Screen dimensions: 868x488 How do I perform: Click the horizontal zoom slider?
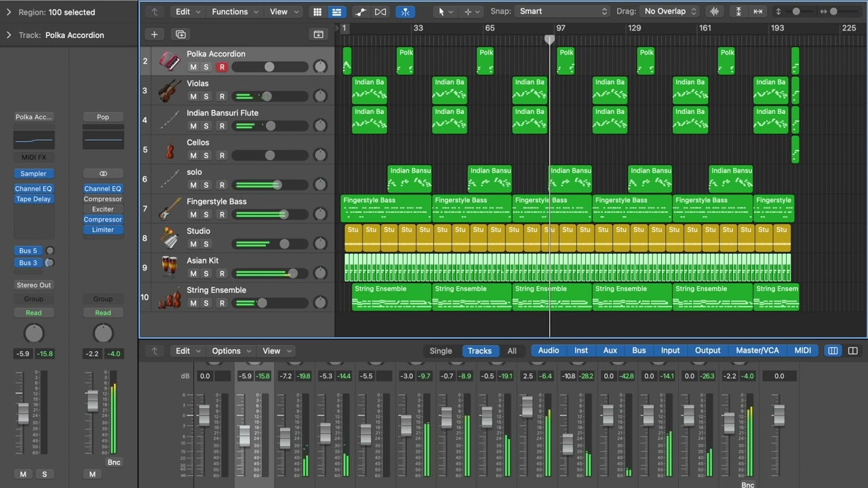(833, 12)
